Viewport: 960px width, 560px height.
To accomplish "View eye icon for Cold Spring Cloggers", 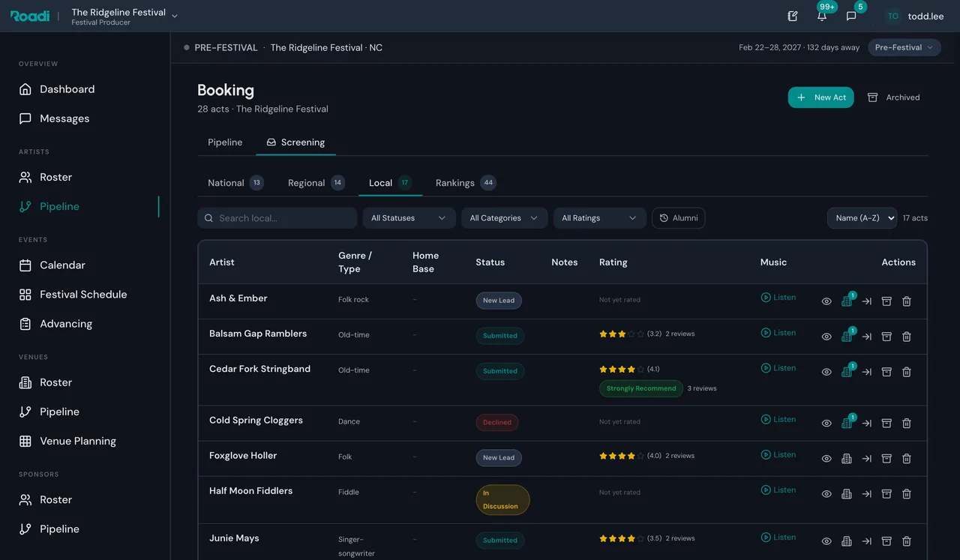I will tap(826, 424).
